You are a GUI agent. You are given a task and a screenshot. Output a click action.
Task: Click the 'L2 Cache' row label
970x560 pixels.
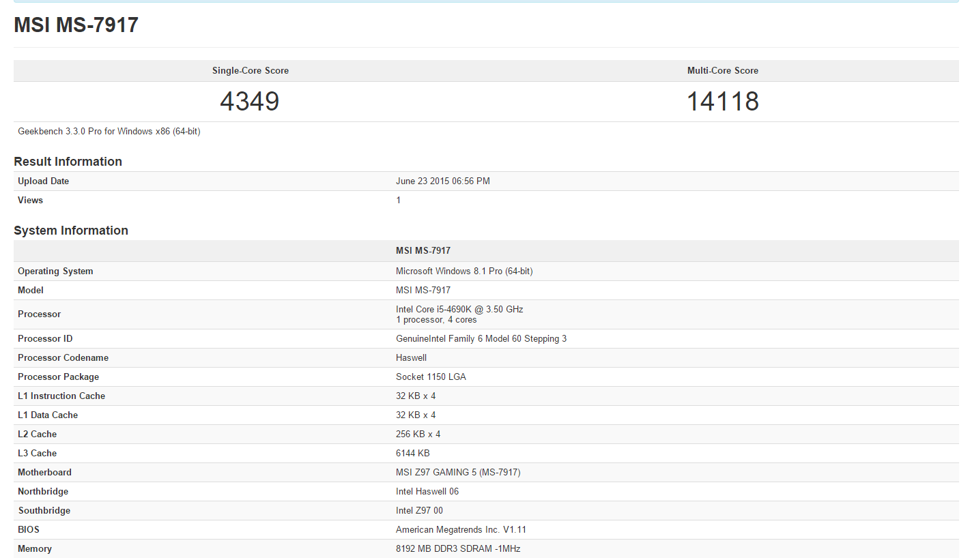coord(38,434)
